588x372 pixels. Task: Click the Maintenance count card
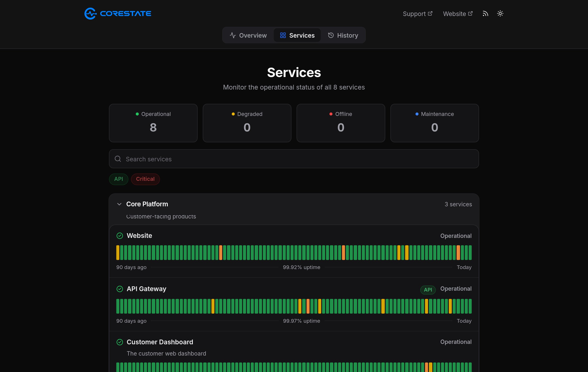pos(435,123)
